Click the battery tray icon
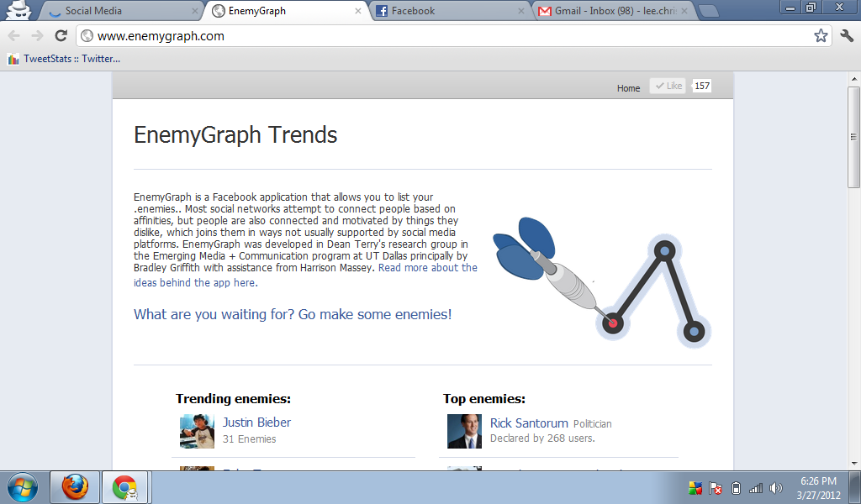This screenshot has width=861, height=504. click(x=737, y=487)
